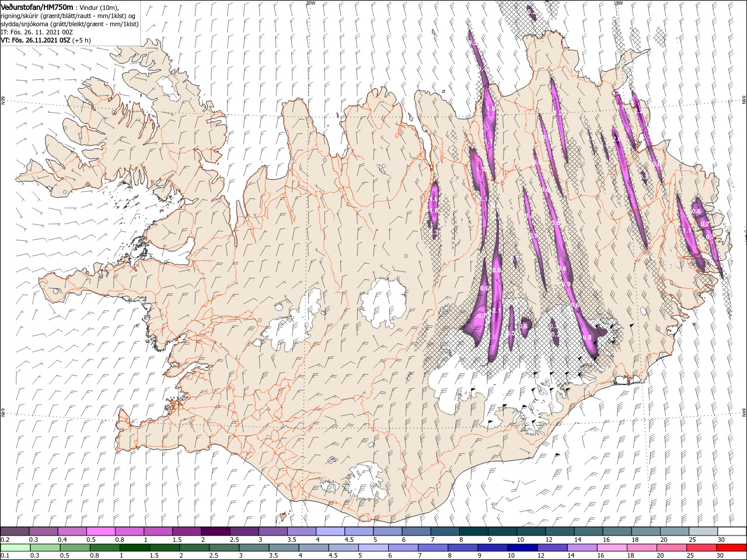This screenshot has width=747, height=560.
Task: Click upper legend value 20
Action: click(x=664, y=540)
